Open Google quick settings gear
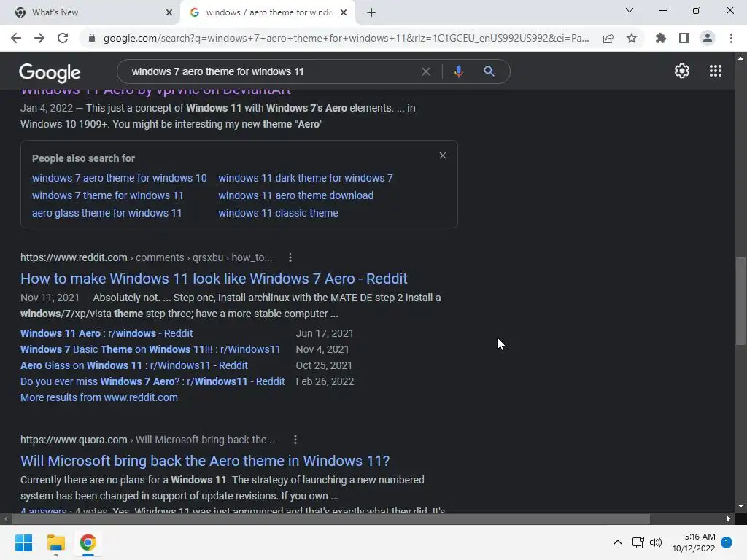Screen dimensions: 747x560 click(682, 71)
